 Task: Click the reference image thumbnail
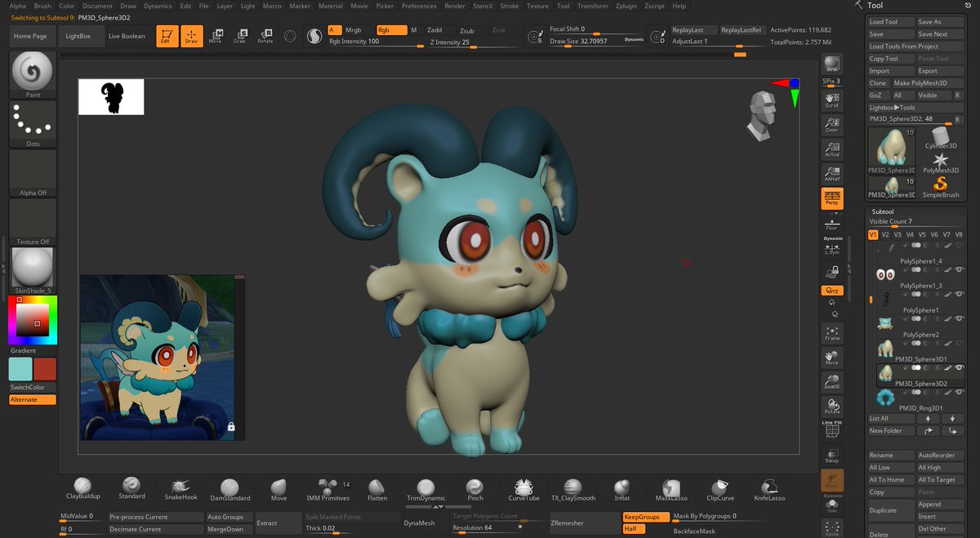[163, 358]
